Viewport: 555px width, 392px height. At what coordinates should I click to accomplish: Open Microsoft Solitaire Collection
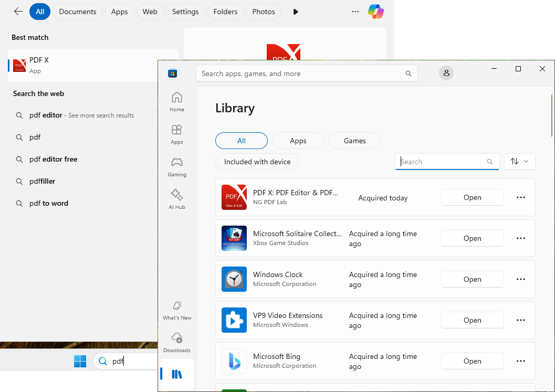[472, 238]
